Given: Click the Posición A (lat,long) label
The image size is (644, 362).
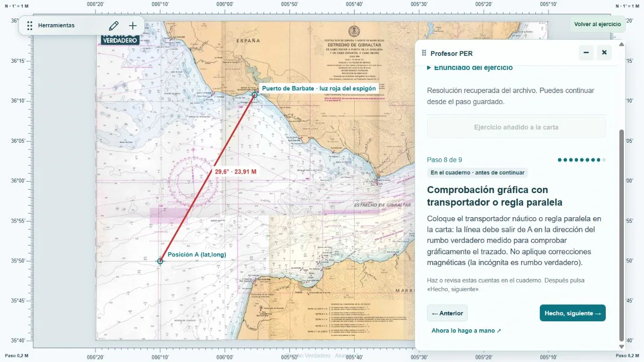Looking at the screenshot, I should 197,255.
